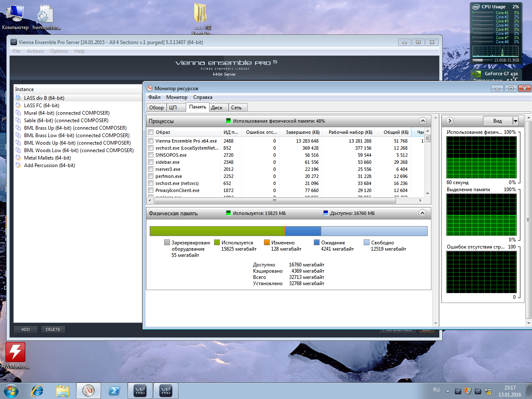Switch to the Обзор tab
532x399 pixels.
pyautogui.click(x=157, y=108)
